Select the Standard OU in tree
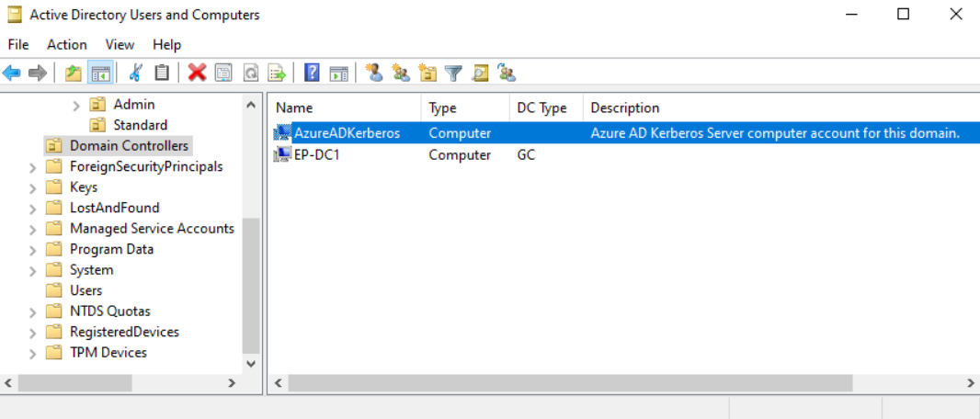This screenshot has height=419, width=980. pyautogui.click(x=140, y=125)
